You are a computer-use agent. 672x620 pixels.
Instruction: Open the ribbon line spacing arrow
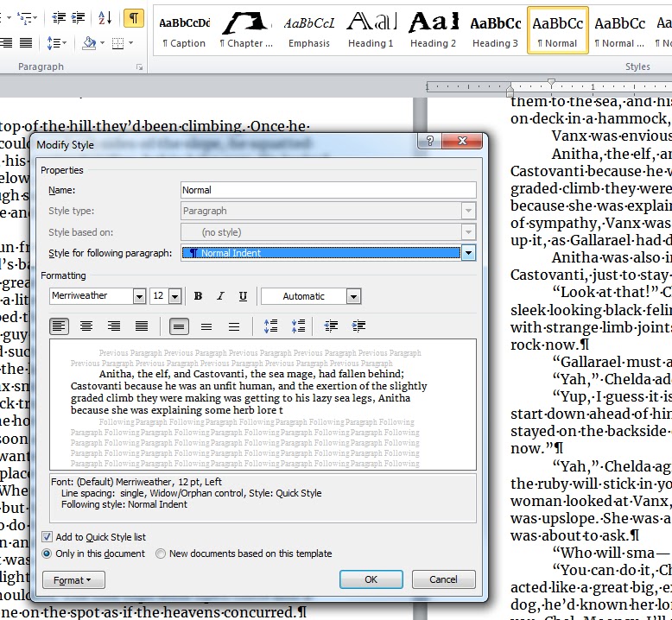point(64,43)
